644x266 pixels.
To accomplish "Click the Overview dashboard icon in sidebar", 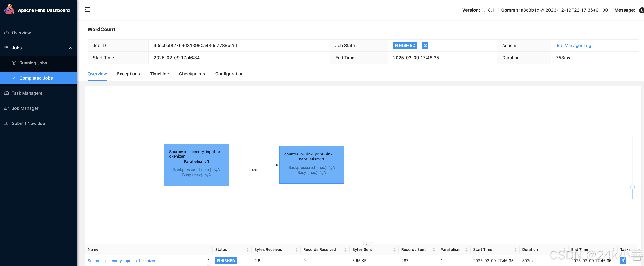I will pyautogui.click(x=6, y=33).
